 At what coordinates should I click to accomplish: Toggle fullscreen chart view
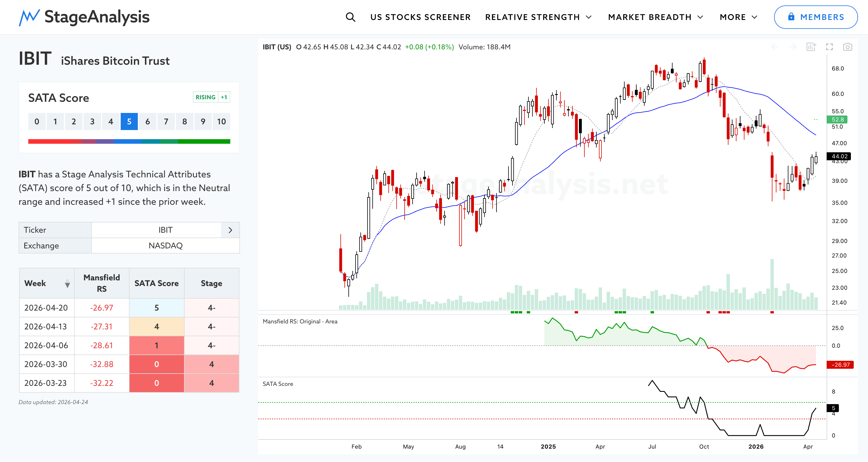tap(829, 47)
